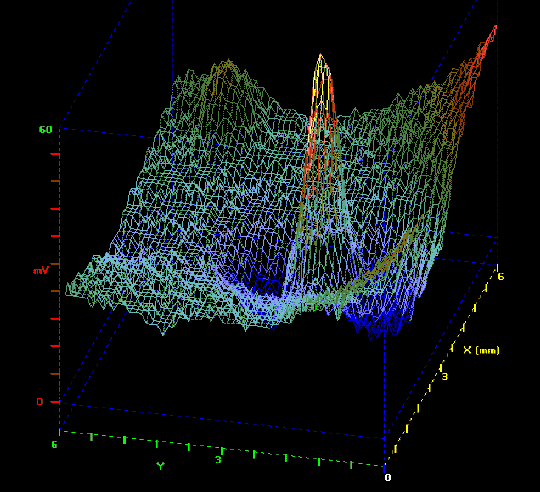
Task: Click the top red tick on the mV axis below 60
Action: point(55,154)
